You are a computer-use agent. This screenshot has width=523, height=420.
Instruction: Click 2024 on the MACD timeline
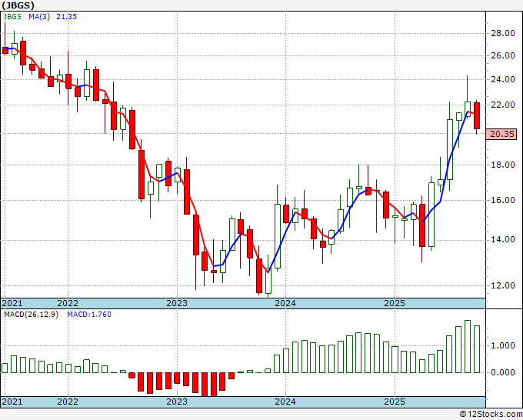[x=285, y=402]
